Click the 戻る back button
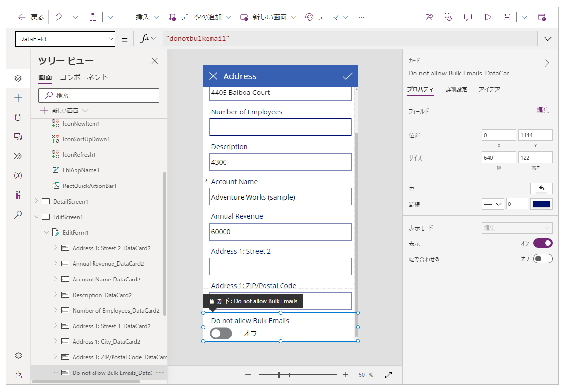 click(31, 17)
